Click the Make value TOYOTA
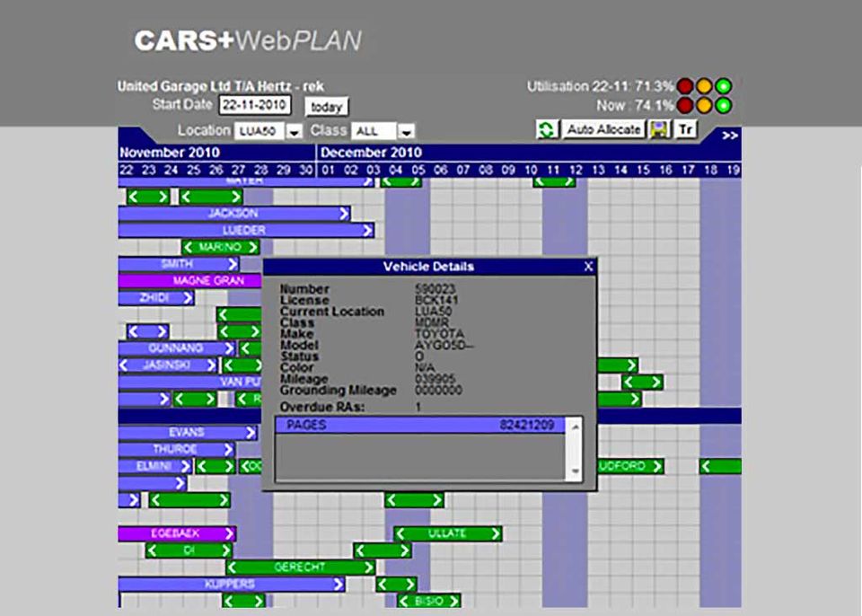The width and height of the screenshot is (862, 616). click(439, 334)
